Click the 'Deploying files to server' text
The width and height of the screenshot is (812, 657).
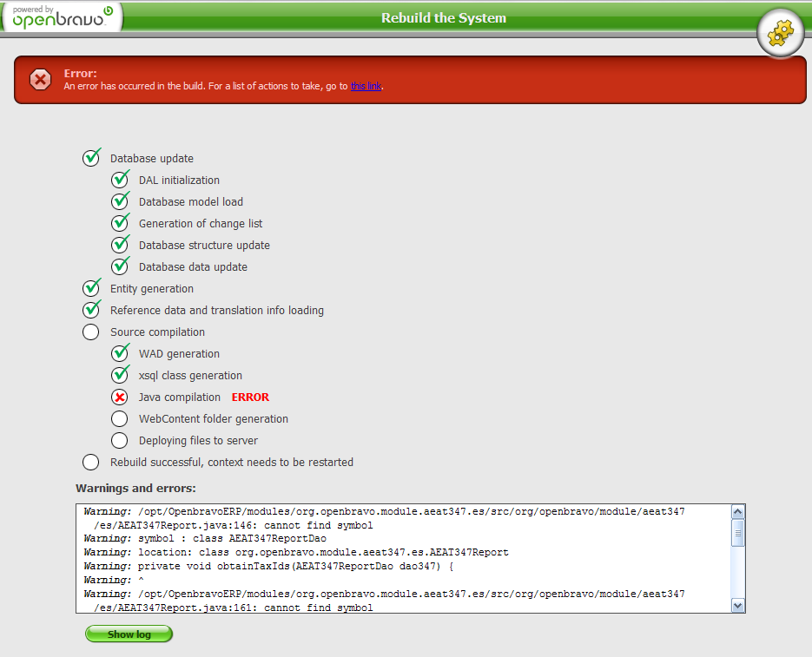click(198, 441)
